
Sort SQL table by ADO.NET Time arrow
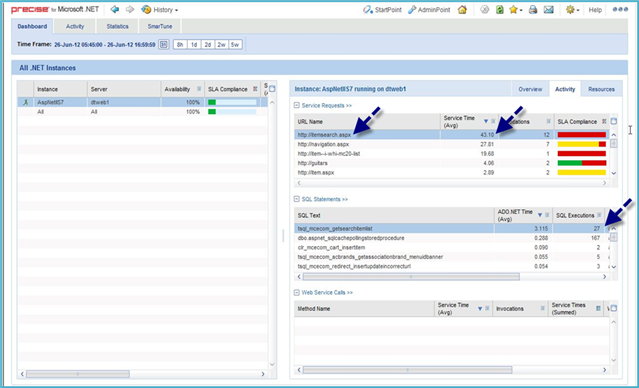click(540, 215)
